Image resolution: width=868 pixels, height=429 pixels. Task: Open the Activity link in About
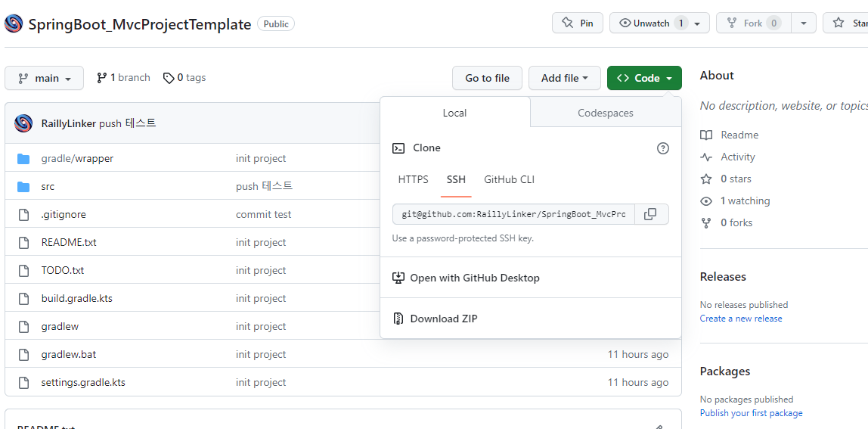pos(737,157)
